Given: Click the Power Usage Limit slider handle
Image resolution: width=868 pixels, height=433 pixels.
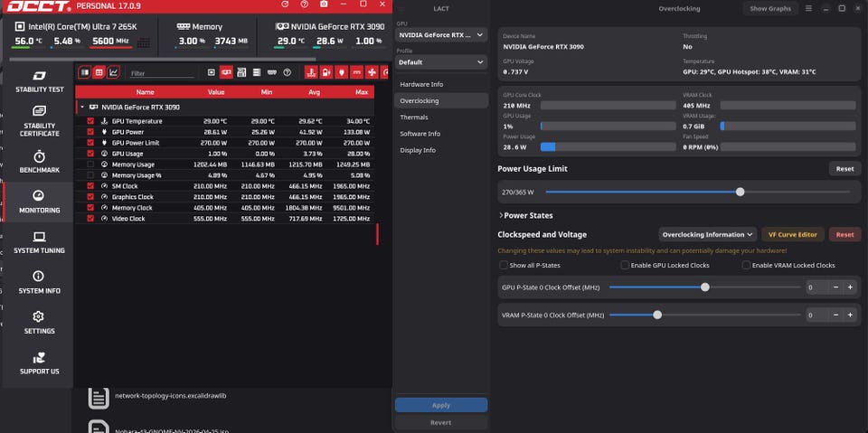Looking at the screenshot, I should [x=741, y=193].
